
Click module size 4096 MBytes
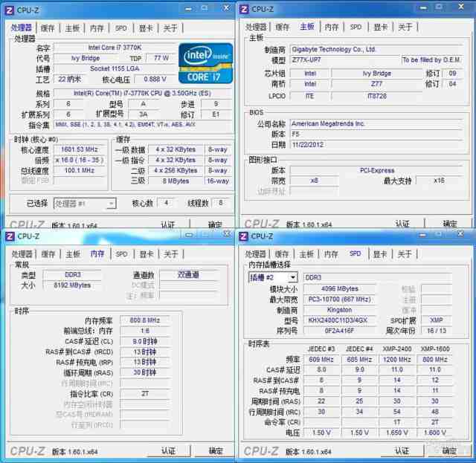(x=339, y=289)
